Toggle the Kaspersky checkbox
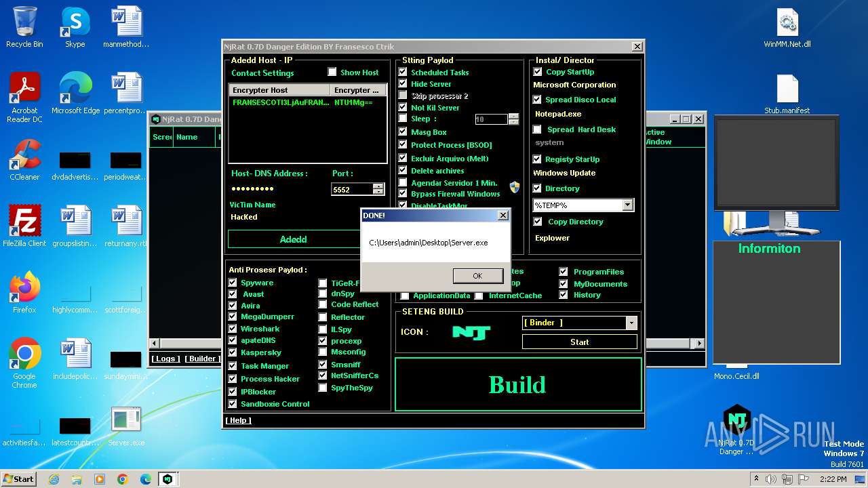 pyautogui.click(x=233, y=352)
